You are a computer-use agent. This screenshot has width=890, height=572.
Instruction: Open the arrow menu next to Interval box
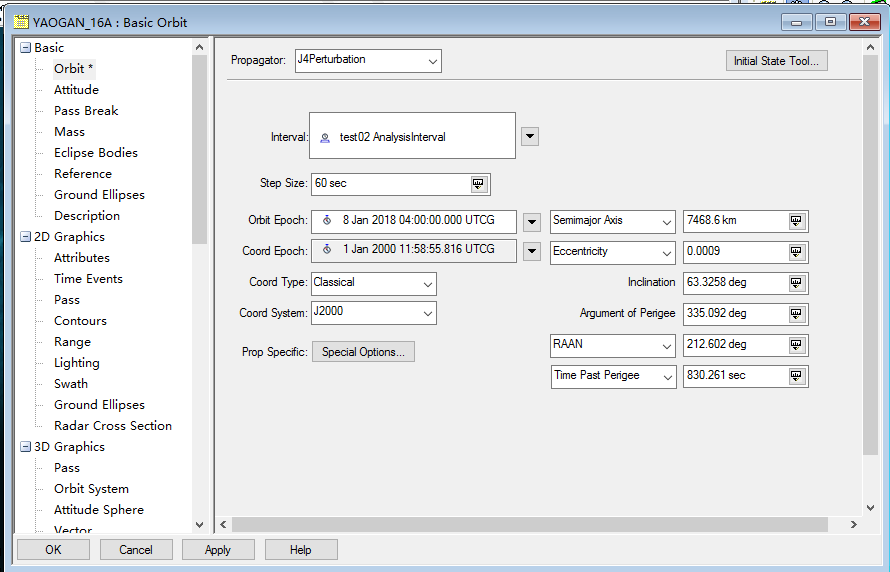coord(530,137)
